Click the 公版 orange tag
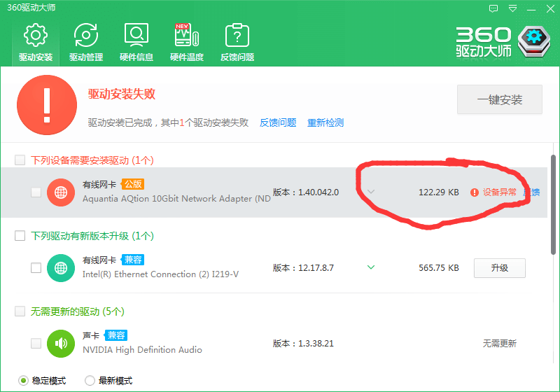 (x=133, y=184)
